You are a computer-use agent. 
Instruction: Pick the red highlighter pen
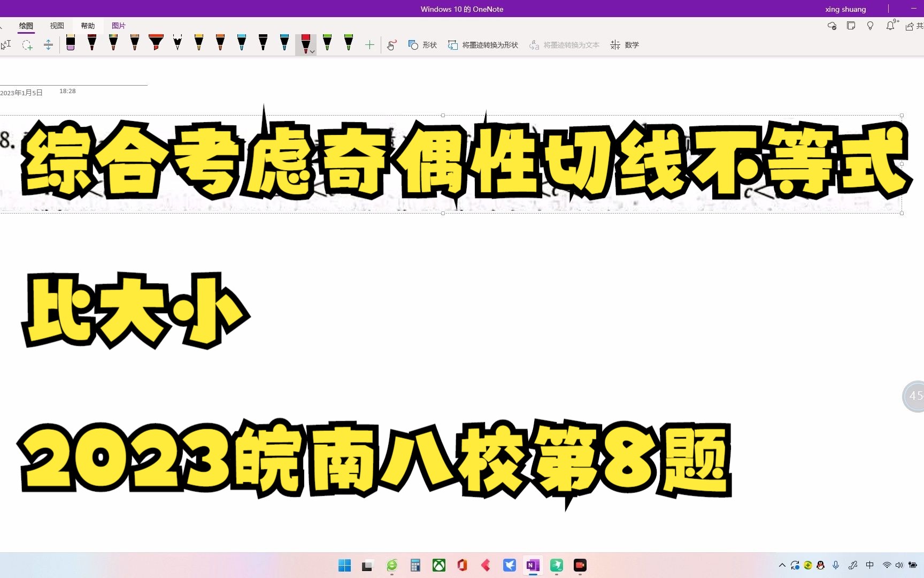pyautogui.click(x=156, y=44)
